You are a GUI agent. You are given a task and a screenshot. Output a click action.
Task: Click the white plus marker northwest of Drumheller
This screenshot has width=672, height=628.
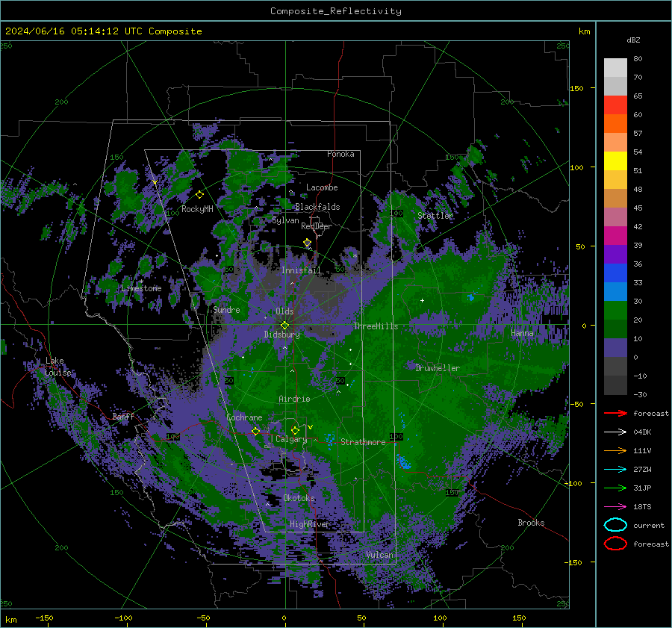pos(422,300)
